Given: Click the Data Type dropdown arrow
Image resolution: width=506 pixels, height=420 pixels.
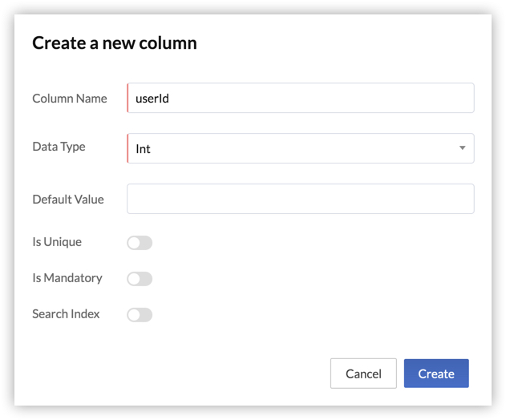Looking at the screenshot, I should pyautogui.click(x=462, y=148).
